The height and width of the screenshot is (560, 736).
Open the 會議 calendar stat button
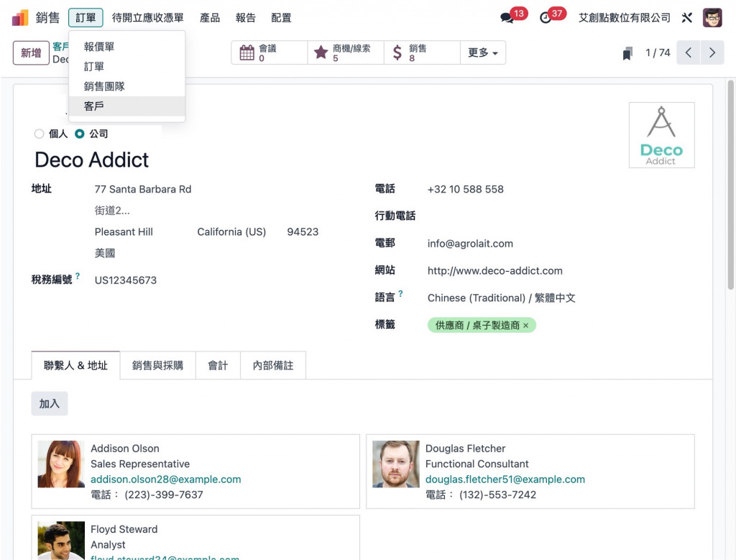(x=270, y=52)
